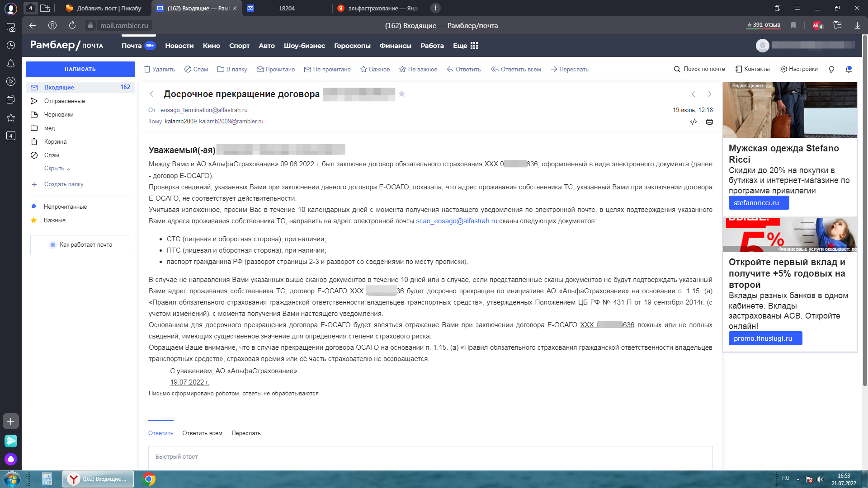Viewport: 868px width, 488px height.
Task: Click the back navigation arrow in browser
Action: tap(33, 25)
